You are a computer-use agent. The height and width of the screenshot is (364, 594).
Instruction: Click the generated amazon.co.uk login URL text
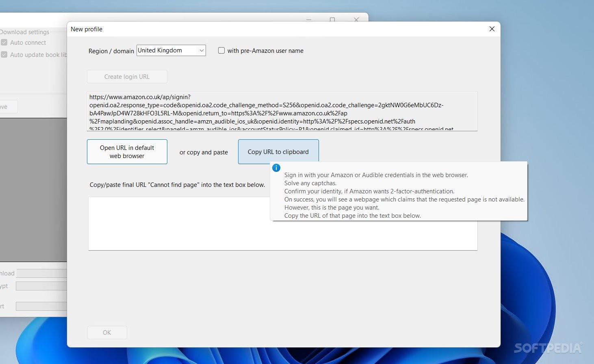click(x=282, y=111)
